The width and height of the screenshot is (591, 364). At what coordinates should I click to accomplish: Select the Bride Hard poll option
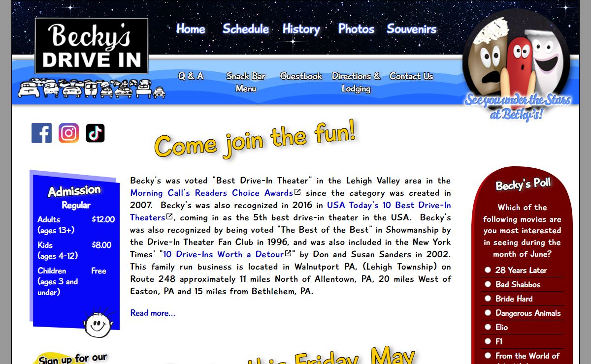(488, 298)
